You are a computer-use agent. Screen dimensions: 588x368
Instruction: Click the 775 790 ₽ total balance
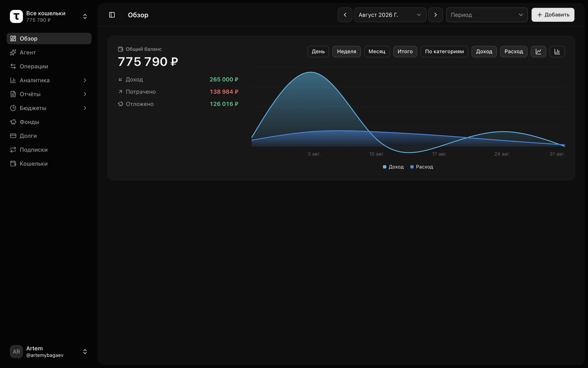point(148,62)
